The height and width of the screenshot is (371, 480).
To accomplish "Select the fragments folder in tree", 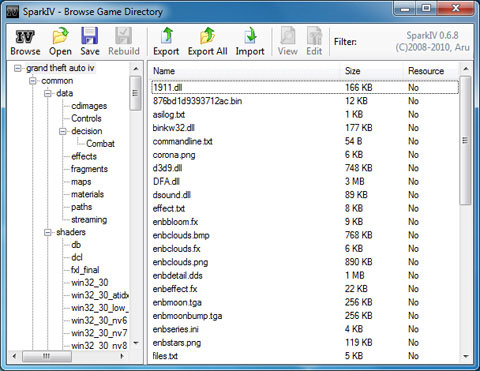I will pyautogui.click(x=89, y=169).
